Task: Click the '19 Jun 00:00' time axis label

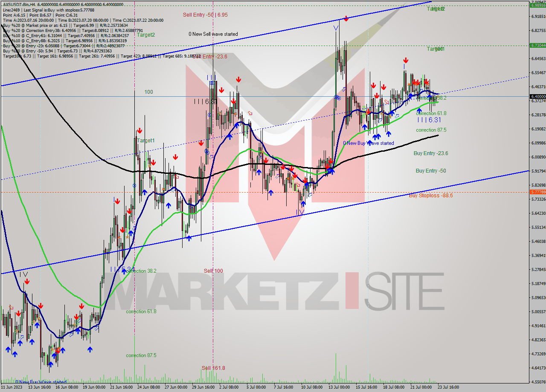Action: (x=95, y=388)
